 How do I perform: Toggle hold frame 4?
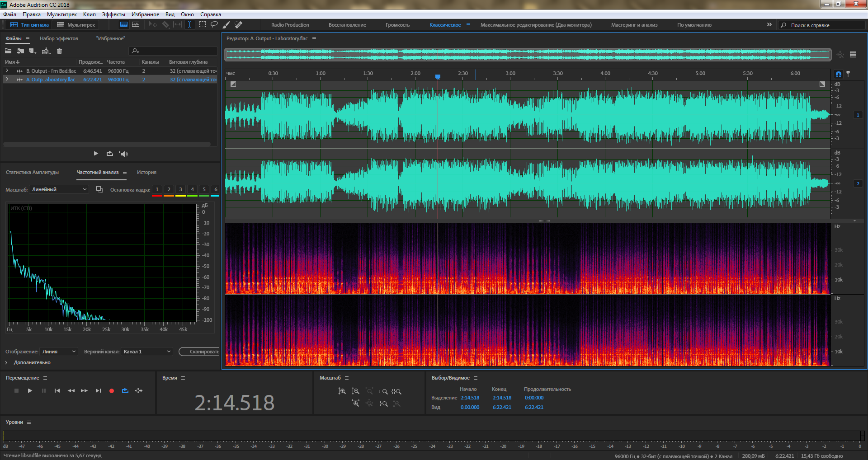point(192,190)
